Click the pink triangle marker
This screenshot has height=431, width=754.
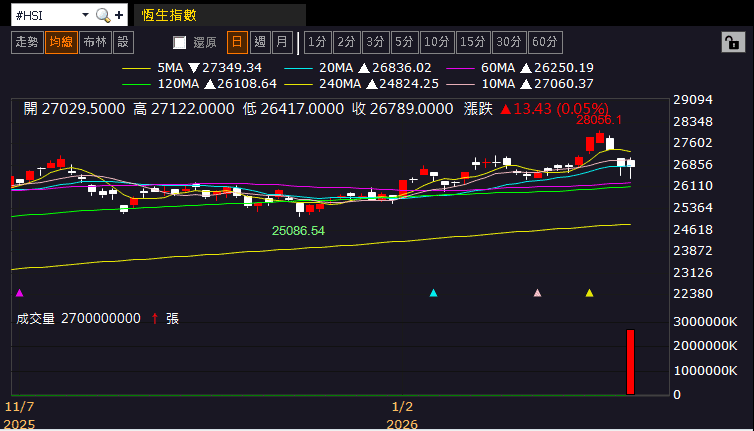[x=538, y=292]
